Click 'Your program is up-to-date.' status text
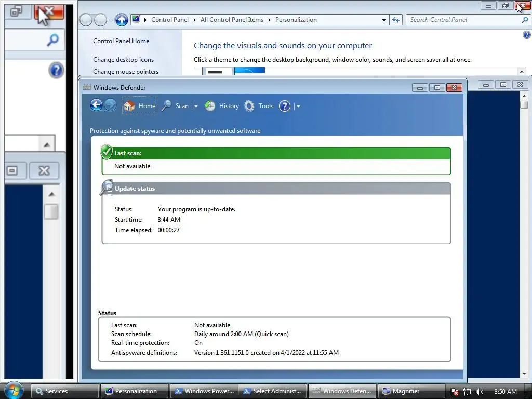The width and height of the screenshot is (532, 399). point(196,209)
